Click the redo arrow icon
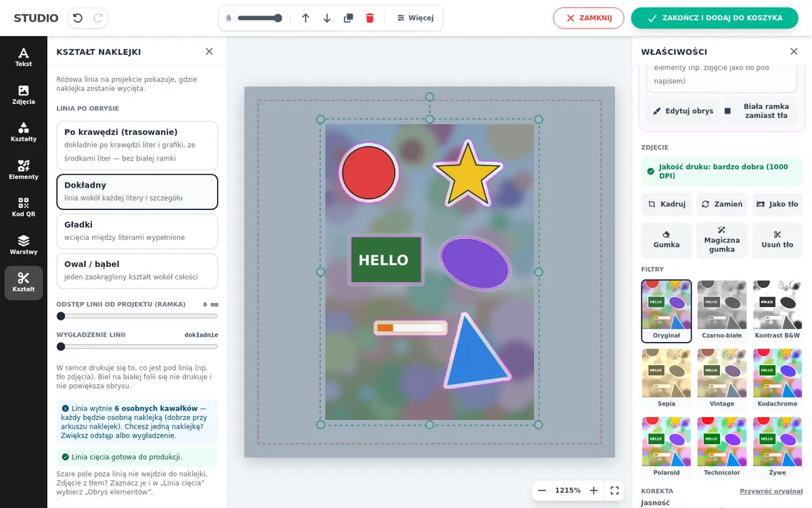 pos(98,18)
